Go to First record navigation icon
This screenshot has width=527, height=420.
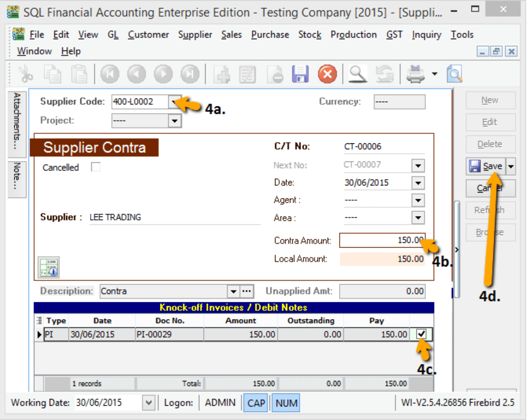109,74
